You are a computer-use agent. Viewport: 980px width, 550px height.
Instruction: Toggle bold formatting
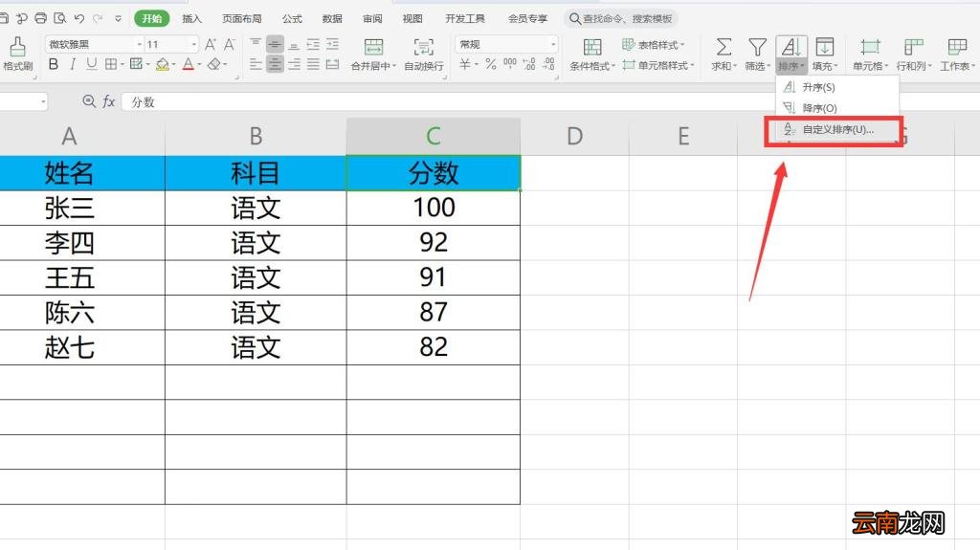[x=54, y=64]
